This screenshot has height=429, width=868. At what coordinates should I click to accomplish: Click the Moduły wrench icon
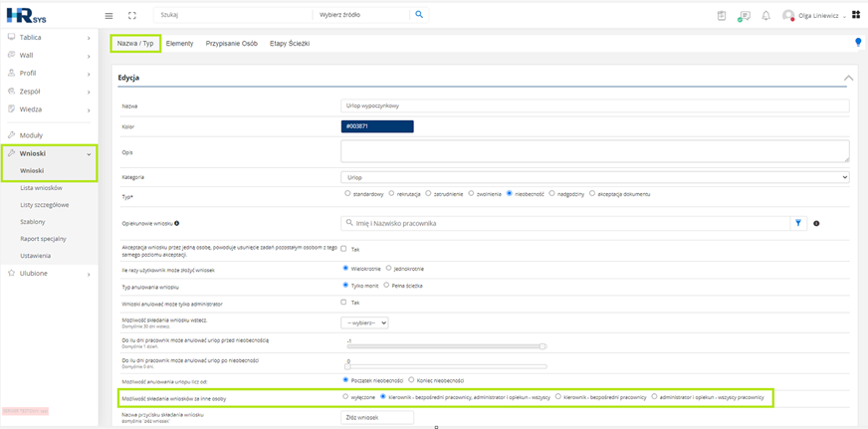(11, 135)
